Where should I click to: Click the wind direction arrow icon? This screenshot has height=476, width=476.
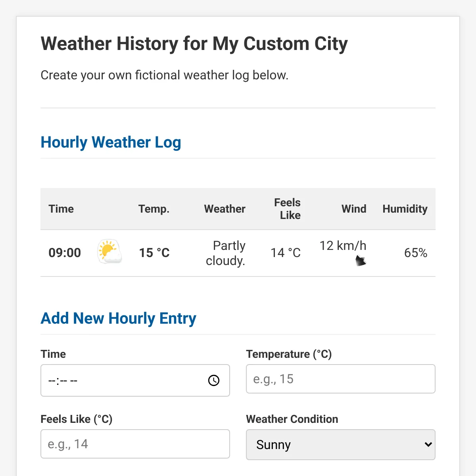(360, 261)
